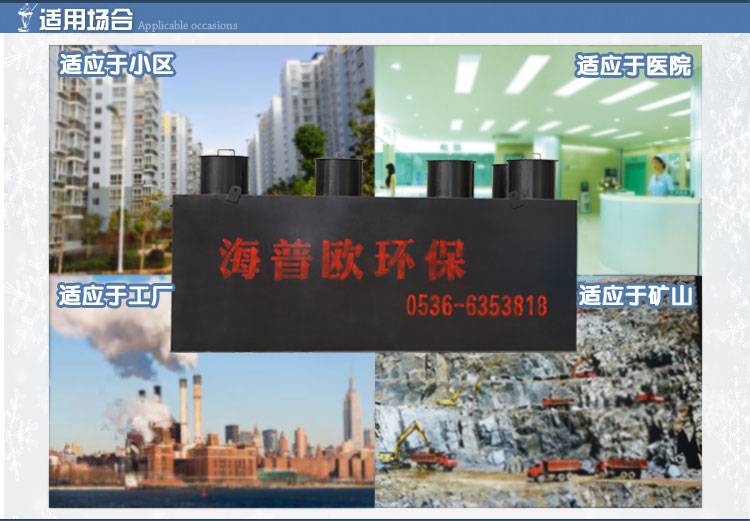
Task: Click the Applicable occasions subtitle text
Action: pyautogui.click(x=187, y=25)
